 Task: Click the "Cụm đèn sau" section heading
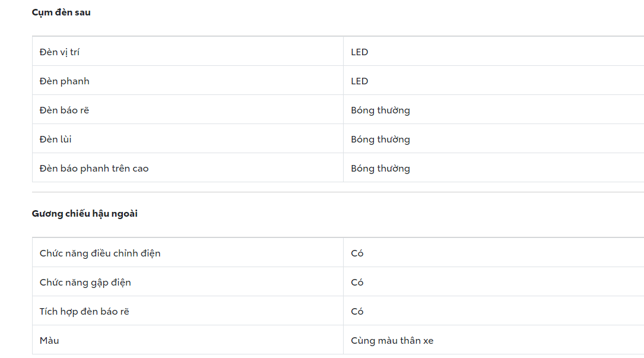[61, 12]
